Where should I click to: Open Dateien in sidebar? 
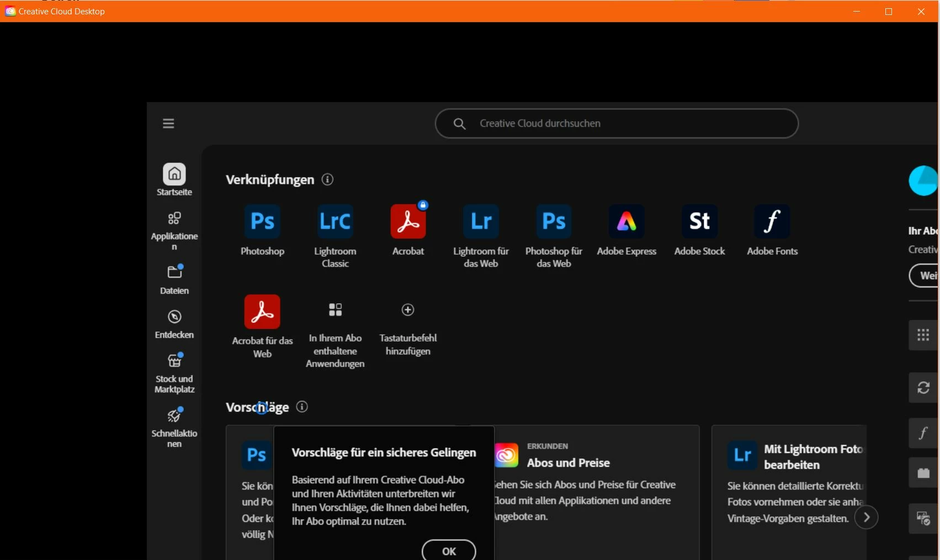tap(174, 280)
